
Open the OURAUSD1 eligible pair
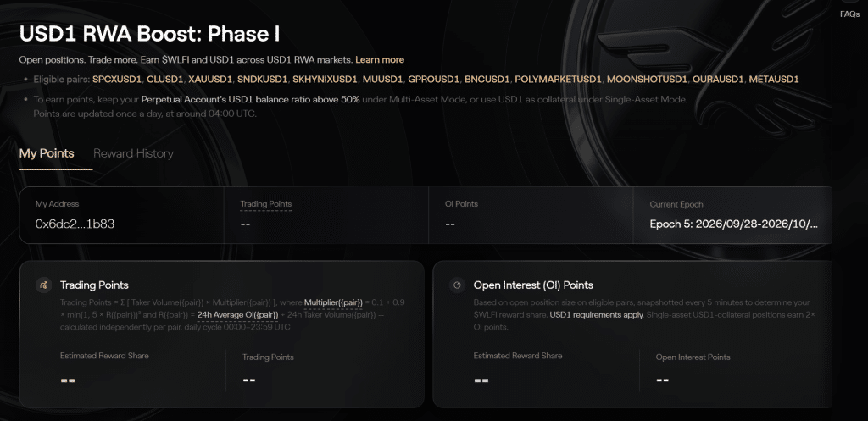coord(718,80)
